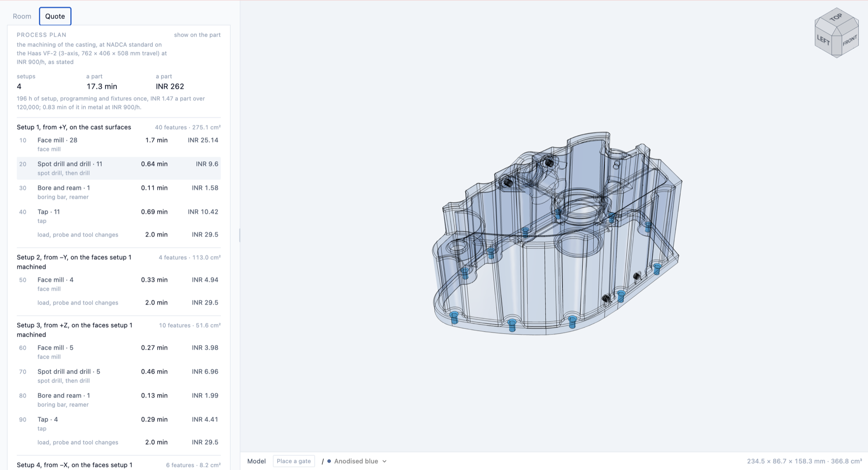The image size is (868, 470).
Task: Click the Setup 2 from –Y heading
Action: click(x=74, y=262)
